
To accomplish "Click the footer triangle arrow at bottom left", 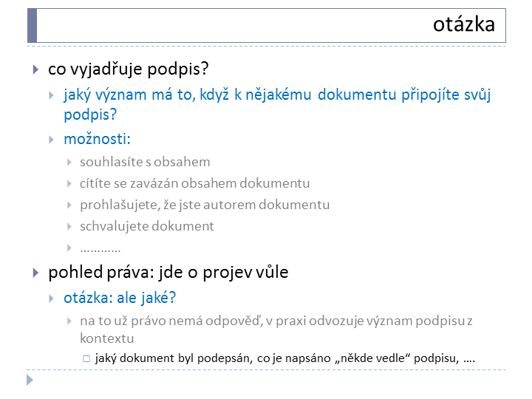I will 30,380.
